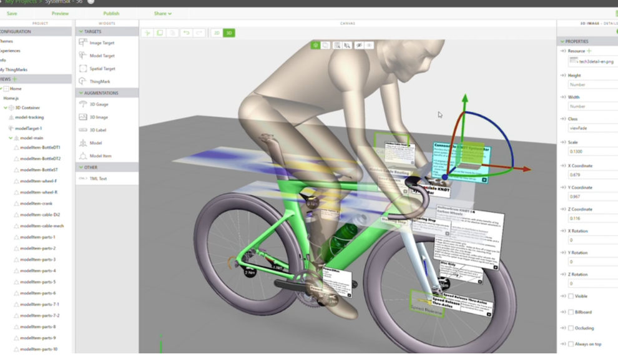The width and height of the screenshot is (618, 364).
Task: Click the Class field with viewFade
Action: click(x=593, y=128)
